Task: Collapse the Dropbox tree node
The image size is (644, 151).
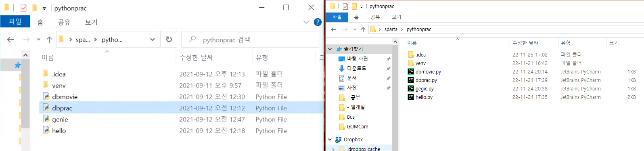Action: [330, 139]
